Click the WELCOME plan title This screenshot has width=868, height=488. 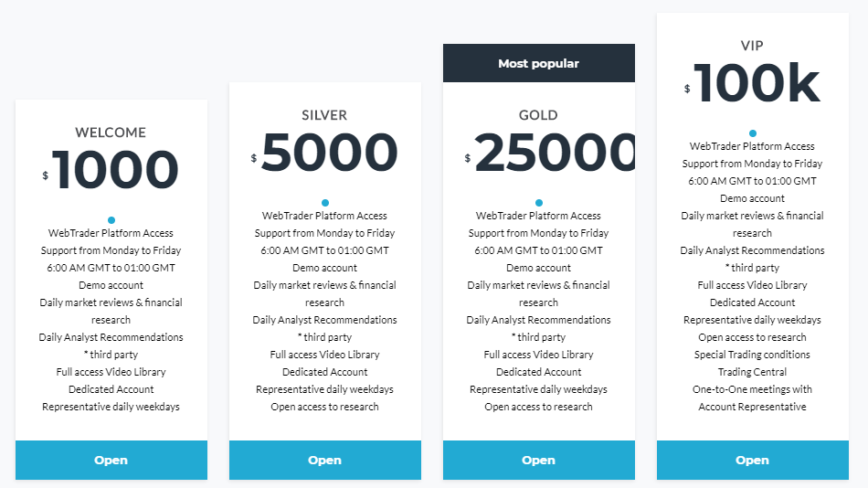tap(111, 133)
